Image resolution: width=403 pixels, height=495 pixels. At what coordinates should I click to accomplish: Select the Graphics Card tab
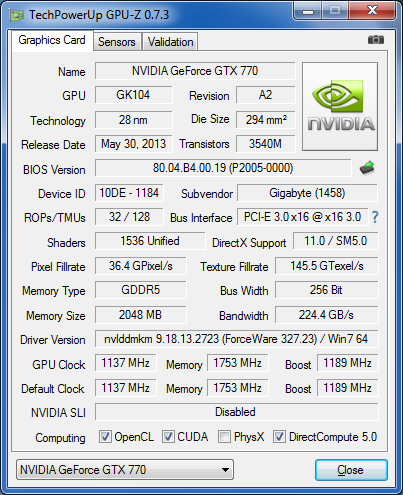pos(52,40)
